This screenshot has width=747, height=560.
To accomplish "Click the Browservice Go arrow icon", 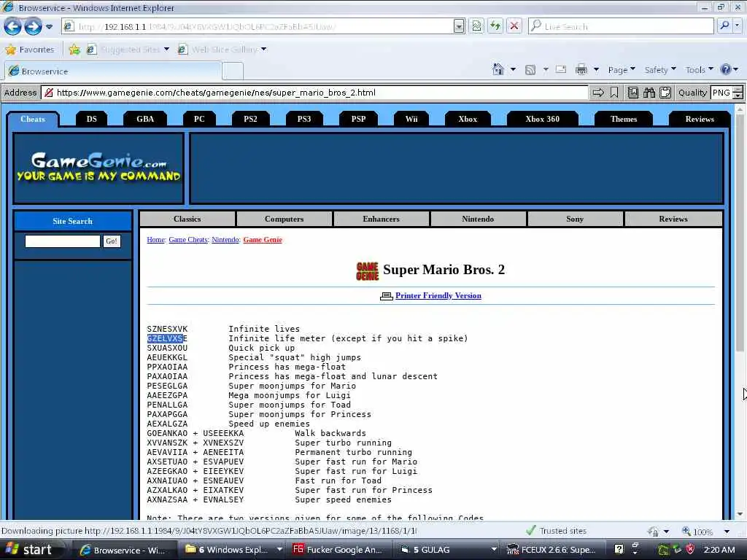I will pos(598,93).
